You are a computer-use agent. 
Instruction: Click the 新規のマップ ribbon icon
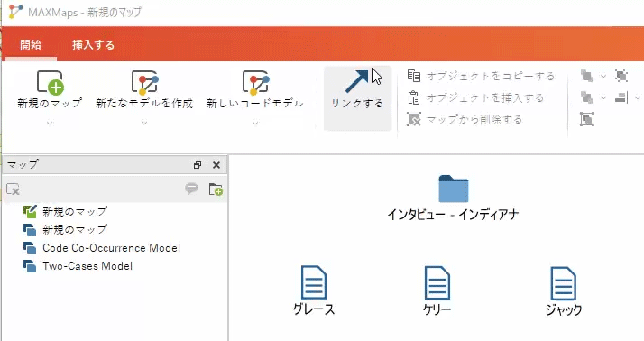[50, 82]
